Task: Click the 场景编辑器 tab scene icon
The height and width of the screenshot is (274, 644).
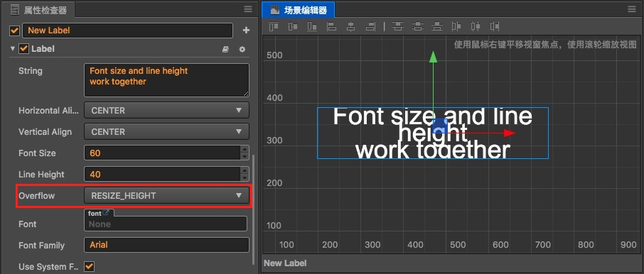Action: point(275,10)
